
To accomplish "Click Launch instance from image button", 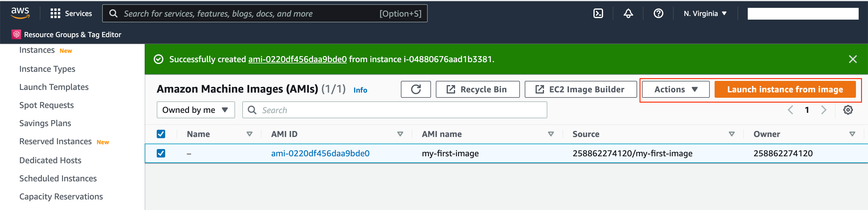I will coord(785,89).
